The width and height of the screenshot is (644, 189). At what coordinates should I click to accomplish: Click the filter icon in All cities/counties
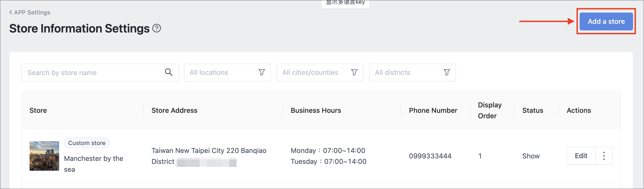click(354, 72)
